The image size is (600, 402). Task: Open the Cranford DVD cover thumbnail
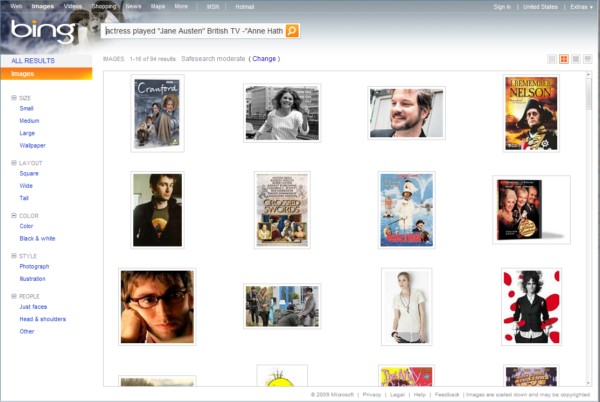coord(157,113)
